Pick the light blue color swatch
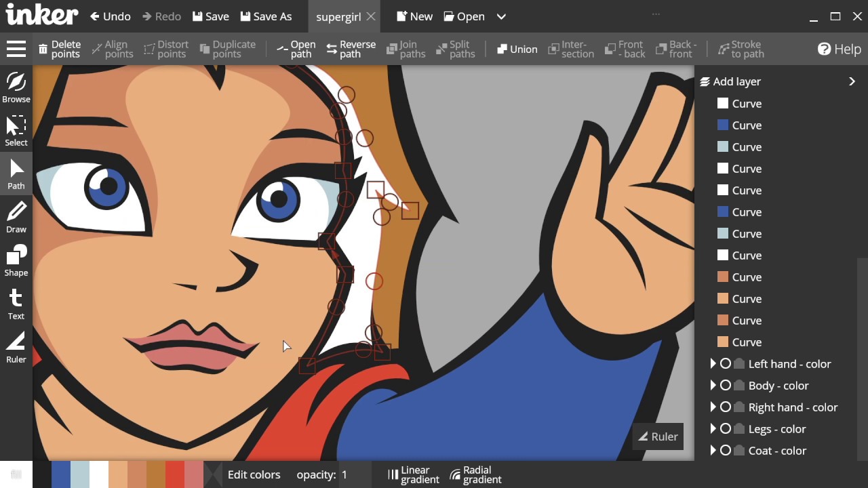Screen dimensions: 868x488 (x=80, y=474)
